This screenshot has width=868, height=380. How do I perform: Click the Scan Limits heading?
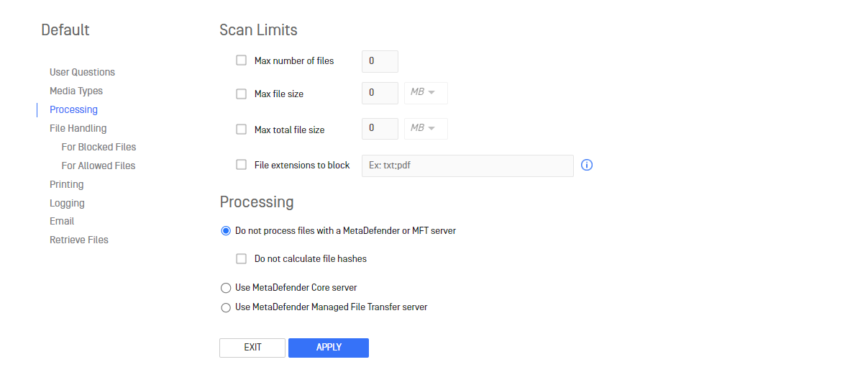(258, 30)
